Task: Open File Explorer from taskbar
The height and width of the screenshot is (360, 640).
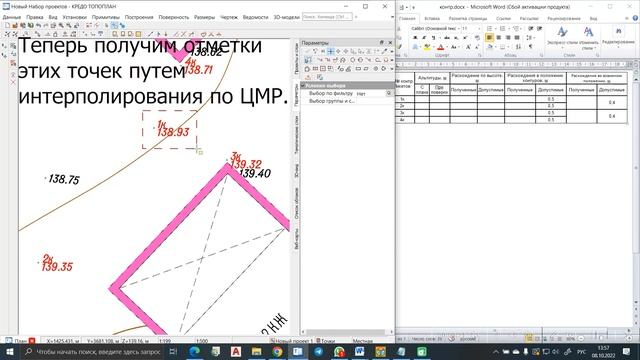Action: [256, 351]
